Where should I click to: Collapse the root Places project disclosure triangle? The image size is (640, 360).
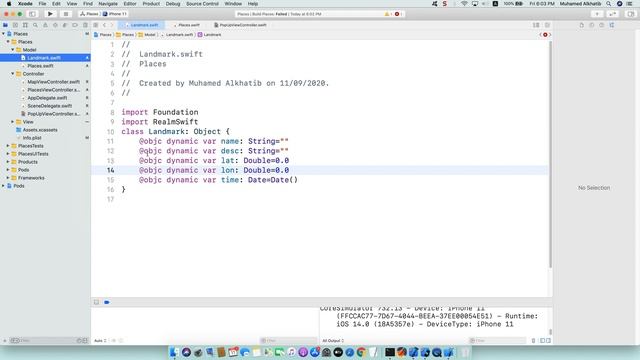click(4, 34)
